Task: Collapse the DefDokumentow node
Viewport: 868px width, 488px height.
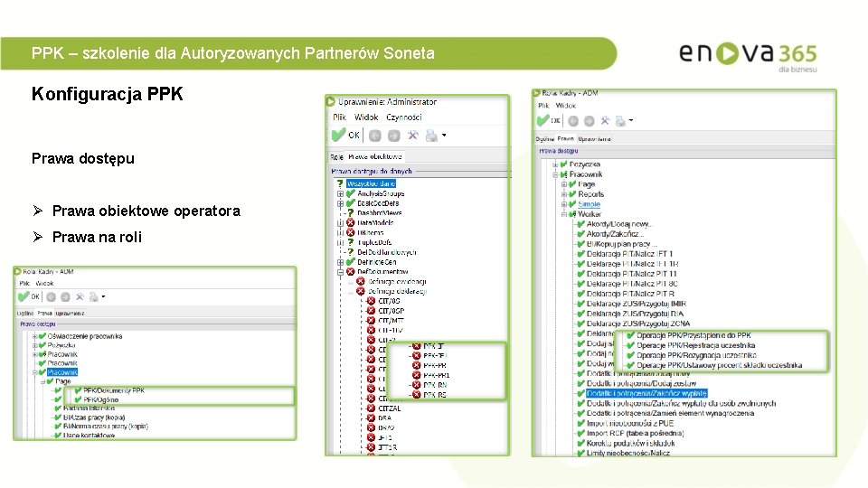Action: point(341,272)
